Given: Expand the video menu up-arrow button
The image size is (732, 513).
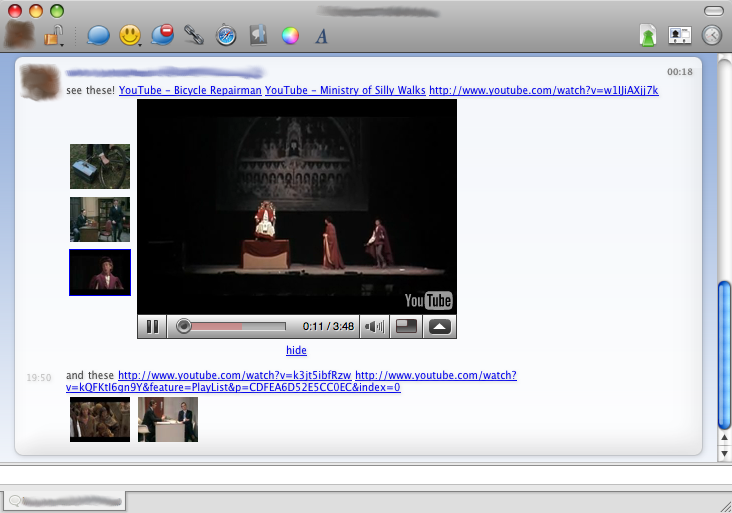Looking at the screenshot, I should [x=439, y=326].
